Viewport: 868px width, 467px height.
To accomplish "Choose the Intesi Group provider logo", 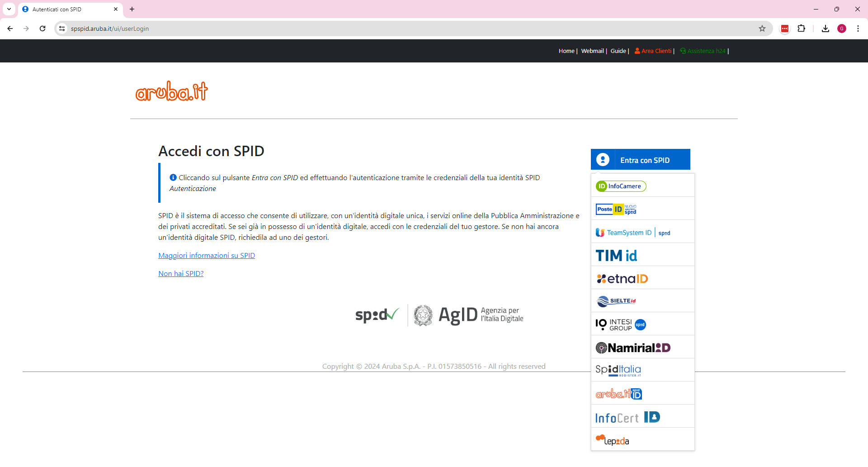I will [x=621, y=324].
